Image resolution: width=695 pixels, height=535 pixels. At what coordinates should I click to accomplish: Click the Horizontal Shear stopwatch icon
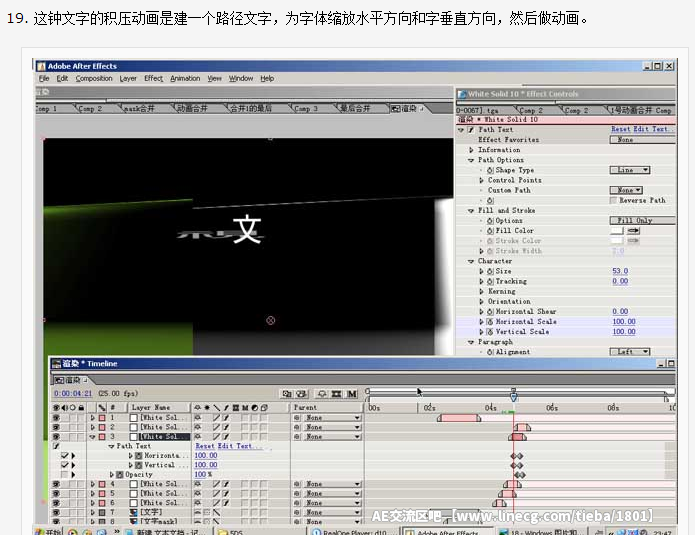tap(490, 312)
